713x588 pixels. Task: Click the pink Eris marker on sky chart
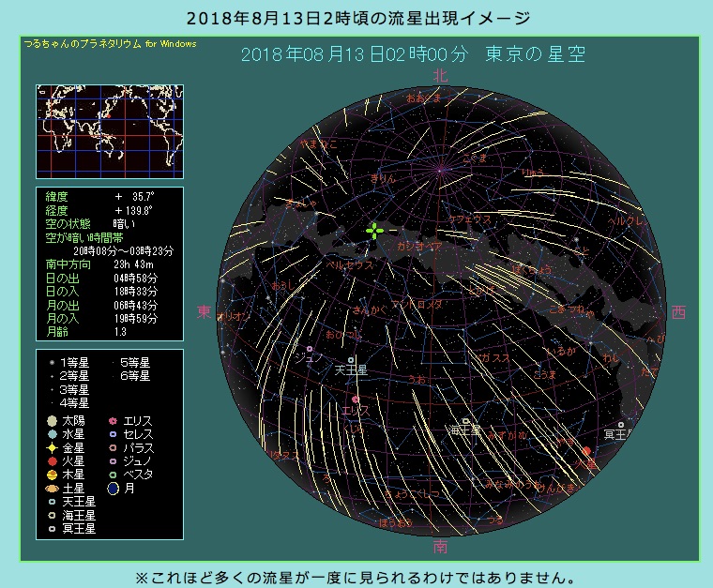[356, 400]
